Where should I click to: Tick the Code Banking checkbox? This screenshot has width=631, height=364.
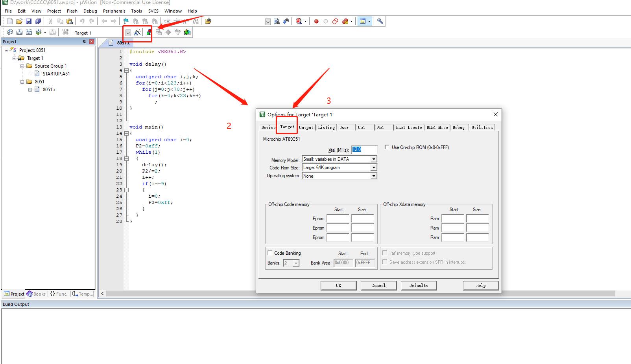(270, 253)
